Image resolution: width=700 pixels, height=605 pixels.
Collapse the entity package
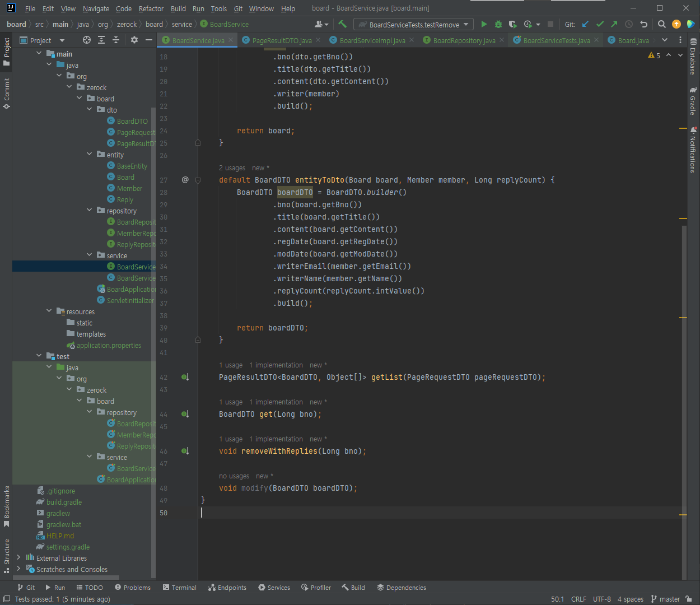(x=89, y=154)
